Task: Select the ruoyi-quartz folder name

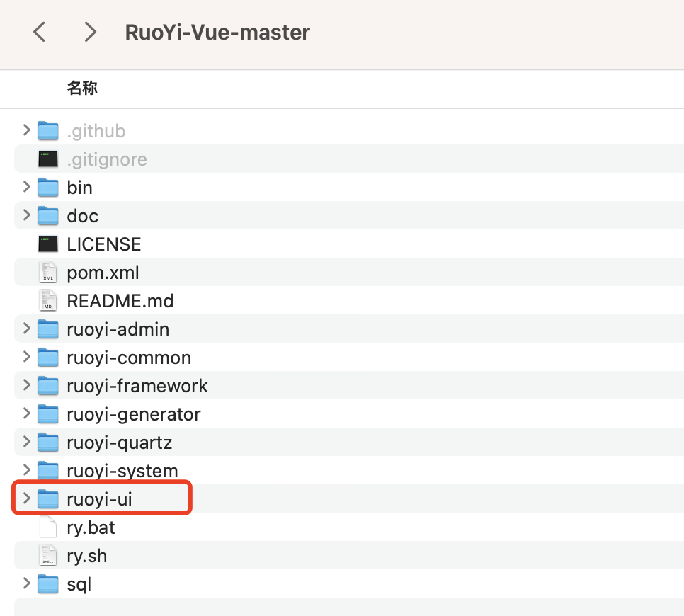Action: click(x=120, y=443)
